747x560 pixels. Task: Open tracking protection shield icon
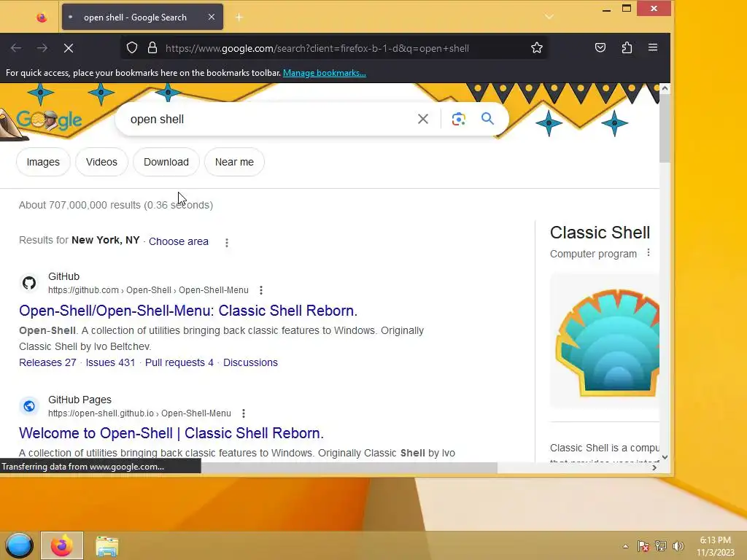(132, 47)
